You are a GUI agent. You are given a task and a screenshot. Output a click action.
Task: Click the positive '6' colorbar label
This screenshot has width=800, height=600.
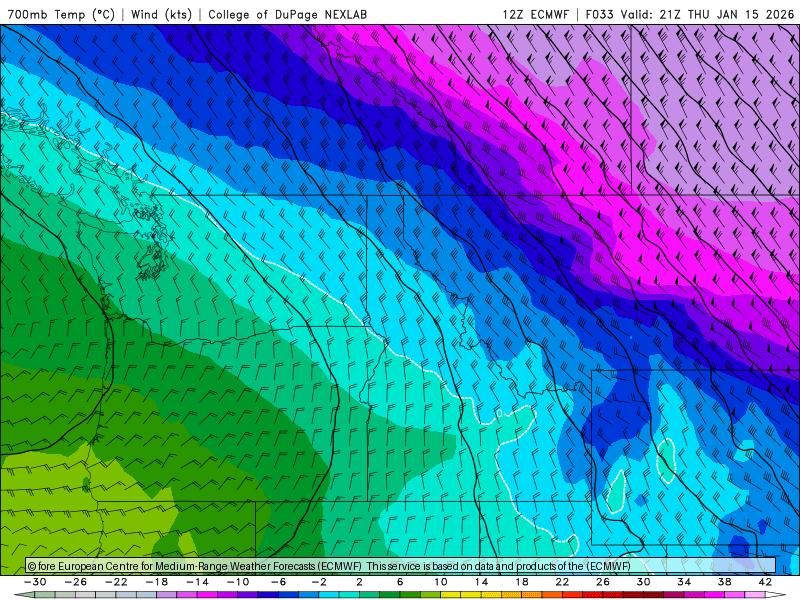pyautogui.click(x=400, y=582)
